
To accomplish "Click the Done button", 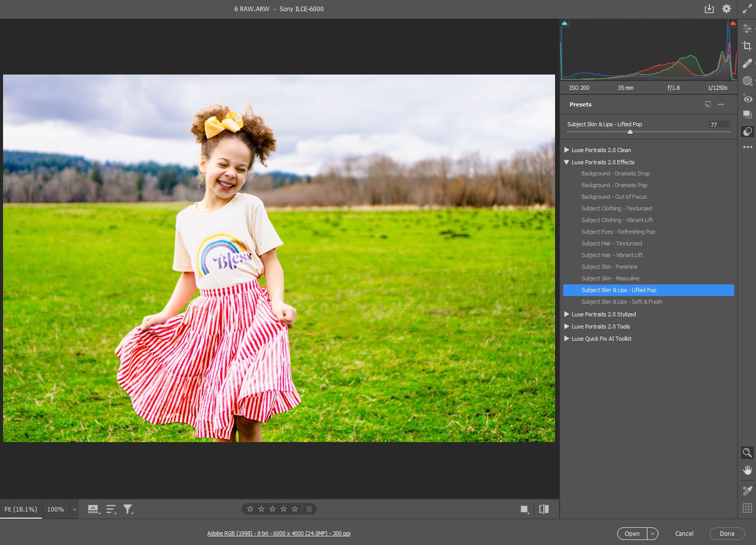I will [727, 533].
